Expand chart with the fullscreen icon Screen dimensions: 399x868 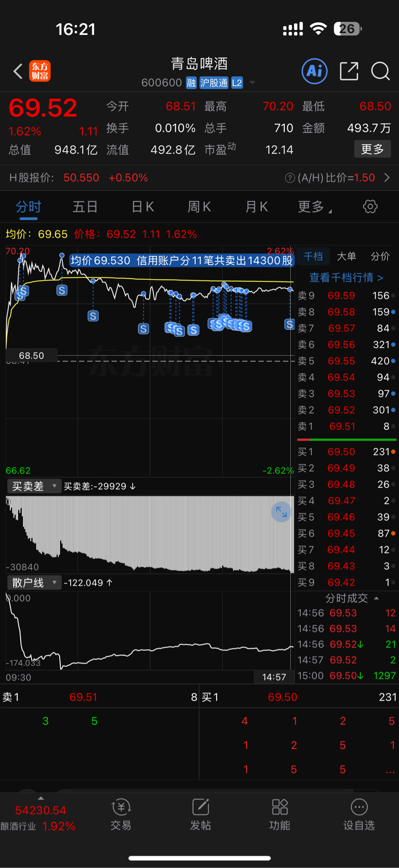[x=281, y=512]
